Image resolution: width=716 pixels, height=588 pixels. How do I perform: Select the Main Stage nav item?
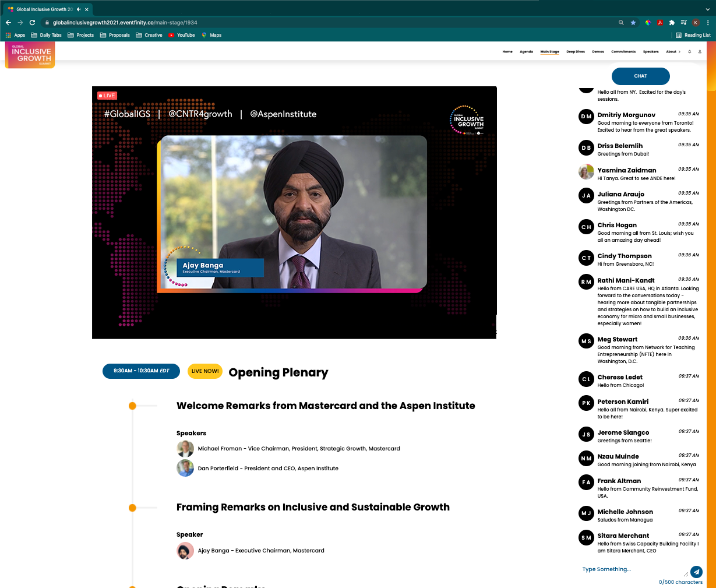[x=549, y=52]
